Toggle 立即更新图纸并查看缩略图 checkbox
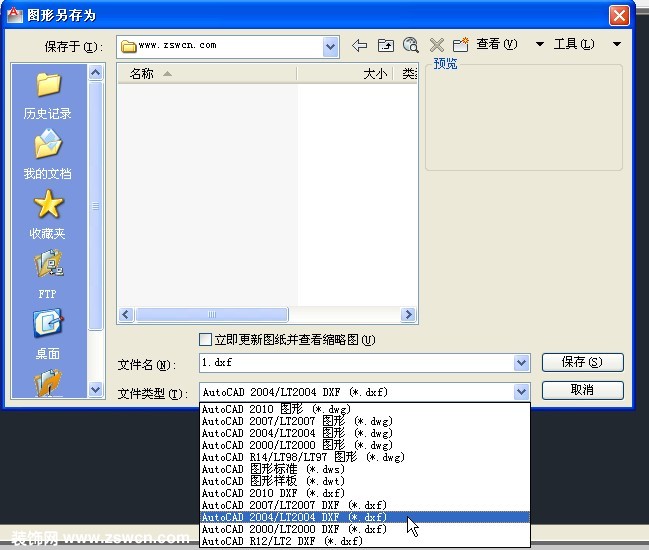Image resolution: width=649 pixels, height=550 pixels. (205, 340)
